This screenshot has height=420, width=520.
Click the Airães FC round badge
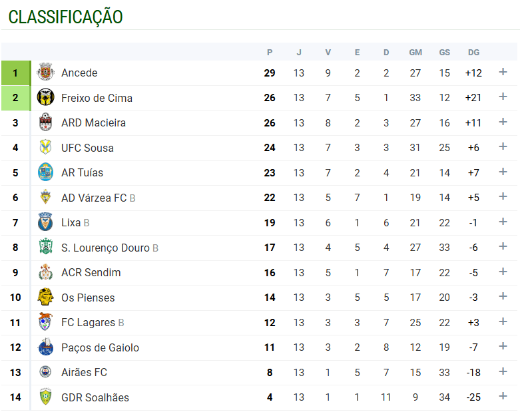coord(45,372)
